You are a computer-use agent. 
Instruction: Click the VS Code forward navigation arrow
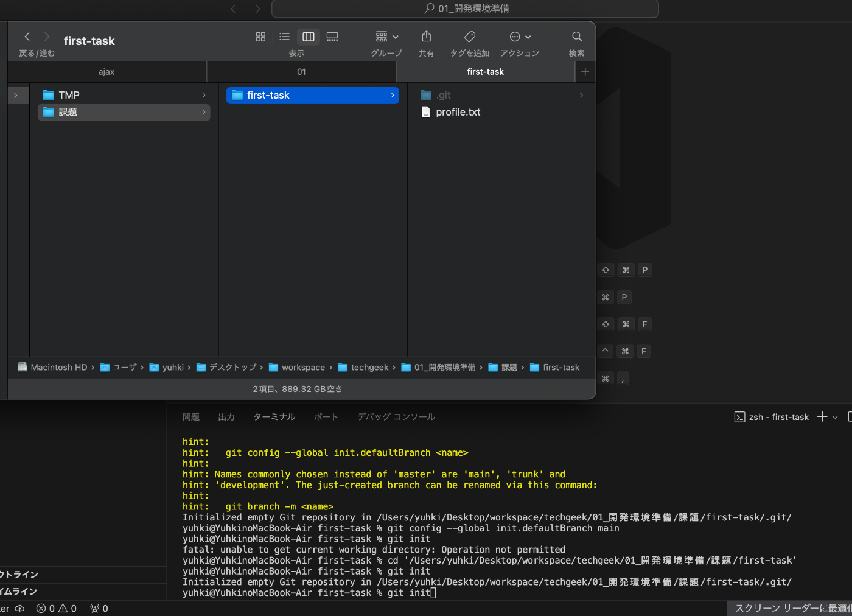point(256,9)
